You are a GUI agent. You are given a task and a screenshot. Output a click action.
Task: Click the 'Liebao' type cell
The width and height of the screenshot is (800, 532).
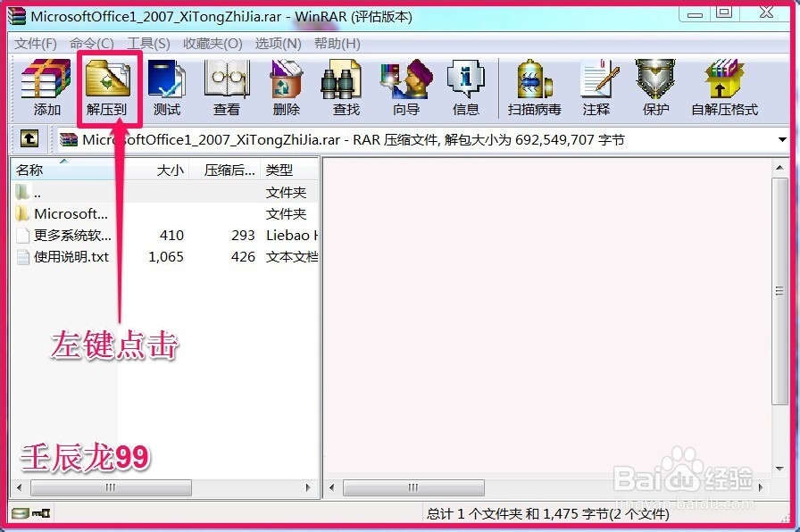coord(291,235)
